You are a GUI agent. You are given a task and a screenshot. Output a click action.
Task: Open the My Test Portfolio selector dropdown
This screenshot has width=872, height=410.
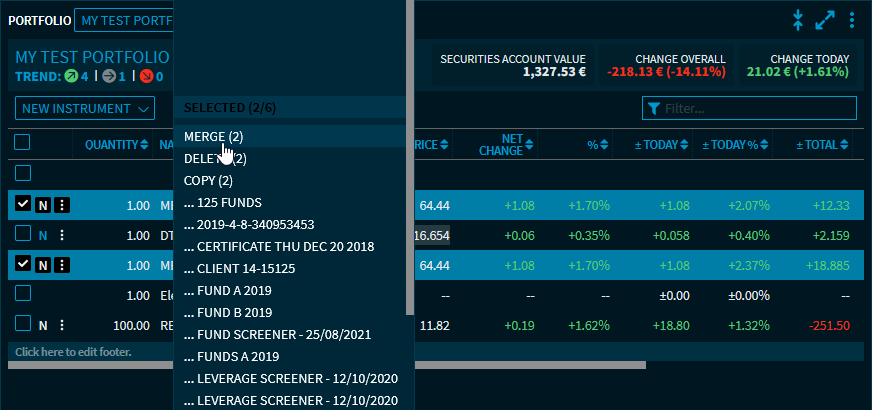123,20
